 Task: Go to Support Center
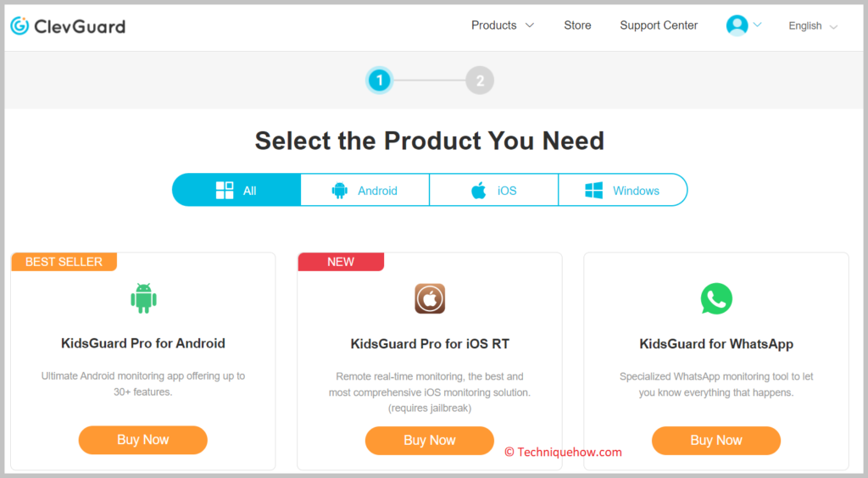(x=659, y=25)
